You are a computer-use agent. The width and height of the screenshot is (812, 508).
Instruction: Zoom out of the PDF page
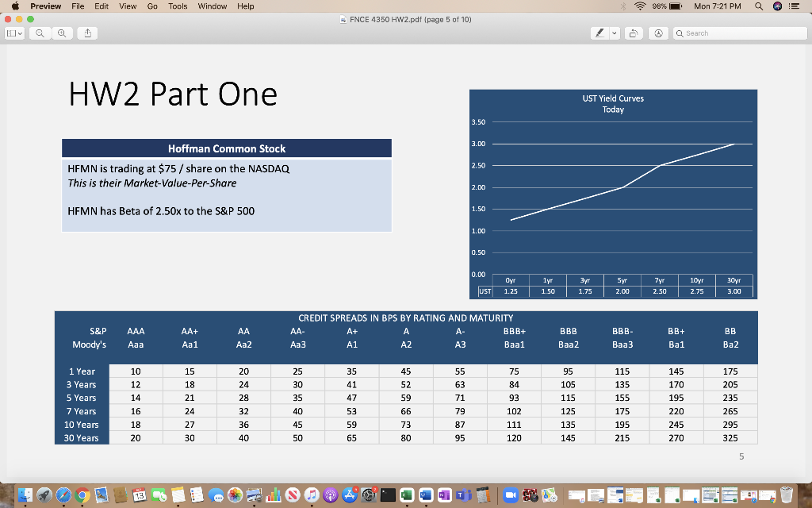(40, 33)
